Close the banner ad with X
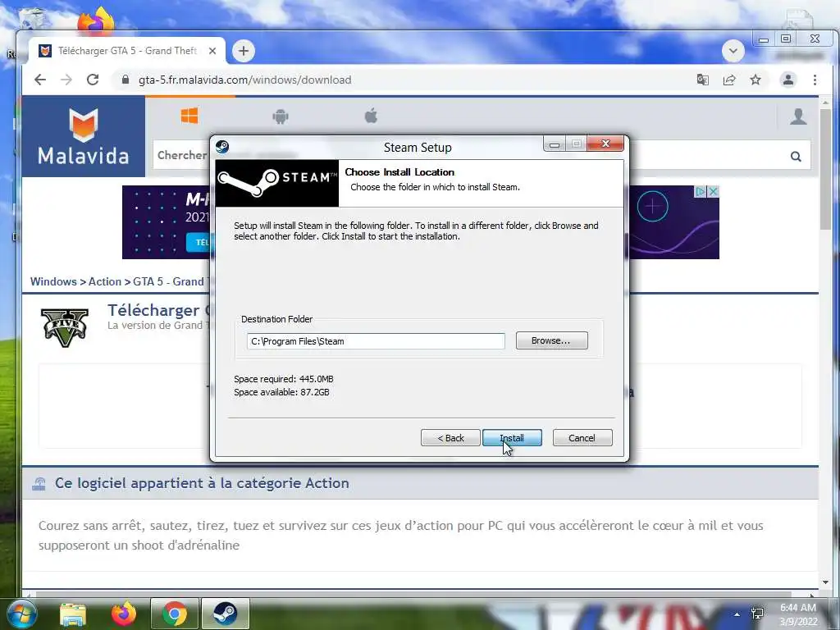This screenshot has height=630, width=840. pyautogui.click(x=713, y=192)
